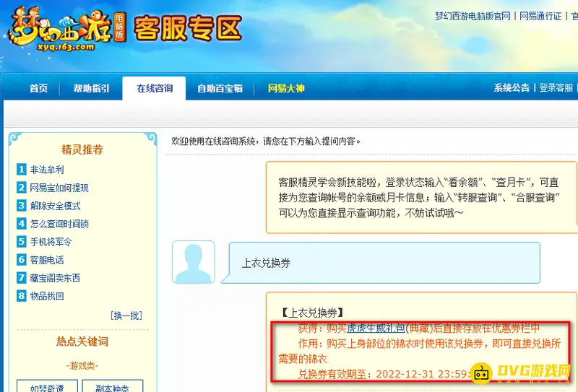Click the number 1 badge beside 非法牟利
This screenshot has height=392, width=578.
coord(22,170)
